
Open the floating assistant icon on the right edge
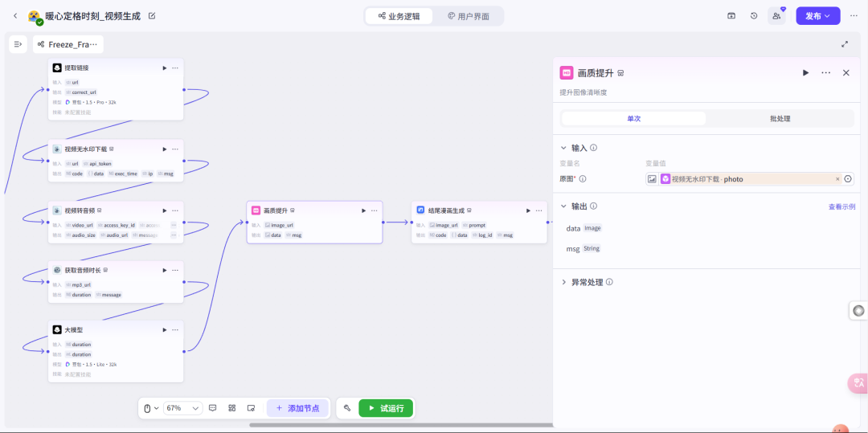(x=858, y=311)
